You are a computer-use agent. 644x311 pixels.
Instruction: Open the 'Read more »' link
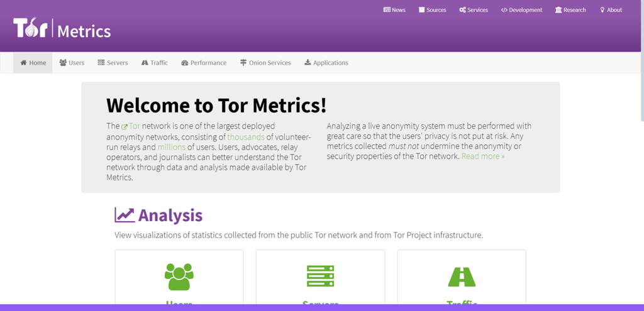pos(483,156)
